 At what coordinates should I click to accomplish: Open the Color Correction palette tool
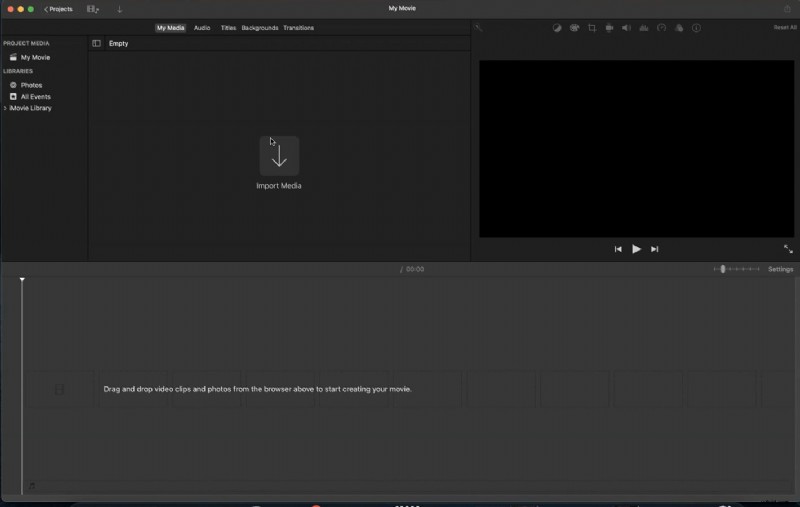(x=574, y=28)
